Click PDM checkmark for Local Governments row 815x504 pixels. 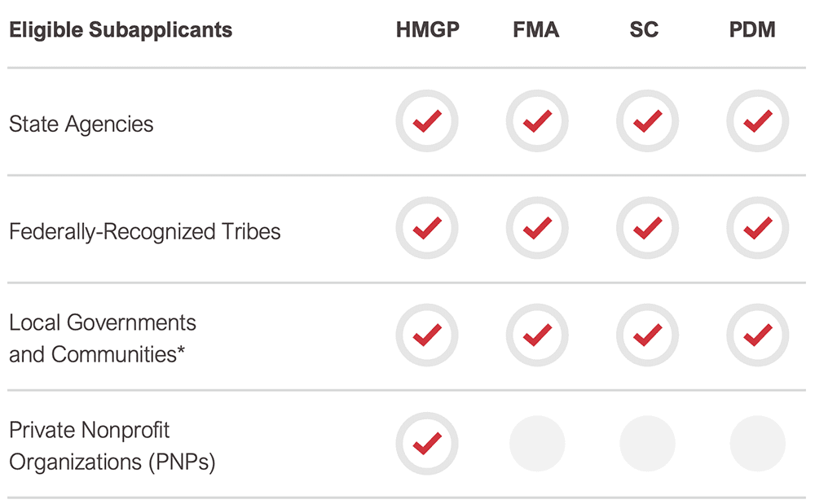757,335
